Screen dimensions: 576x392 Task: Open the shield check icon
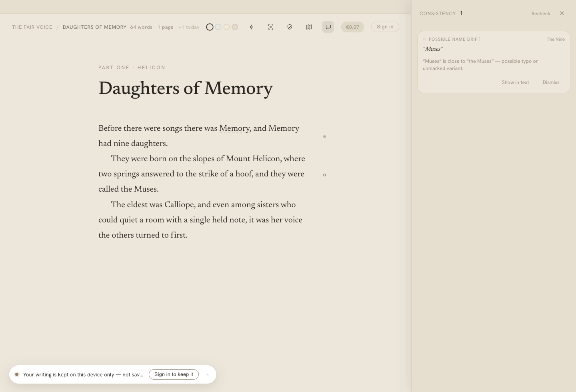click(290, 27)
